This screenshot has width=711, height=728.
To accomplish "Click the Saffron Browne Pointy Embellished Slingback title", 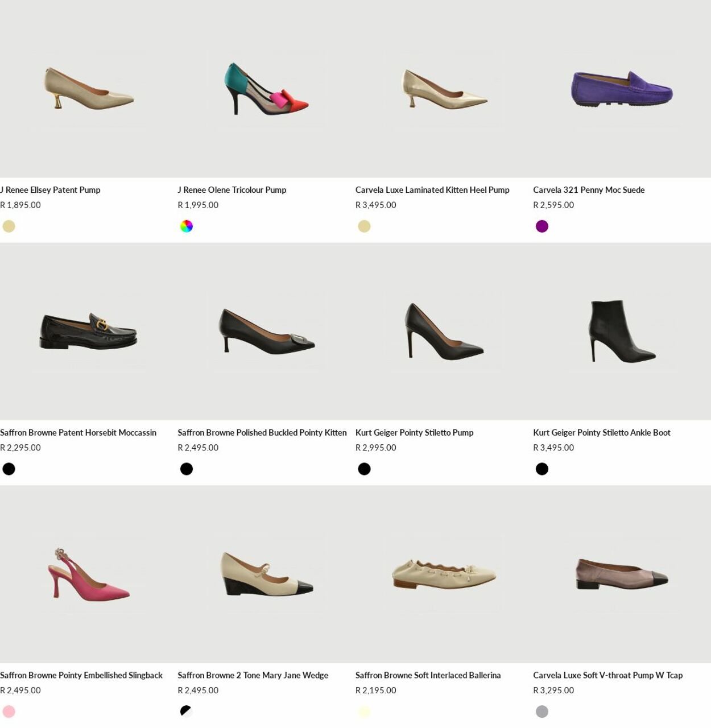I will 81,676.
